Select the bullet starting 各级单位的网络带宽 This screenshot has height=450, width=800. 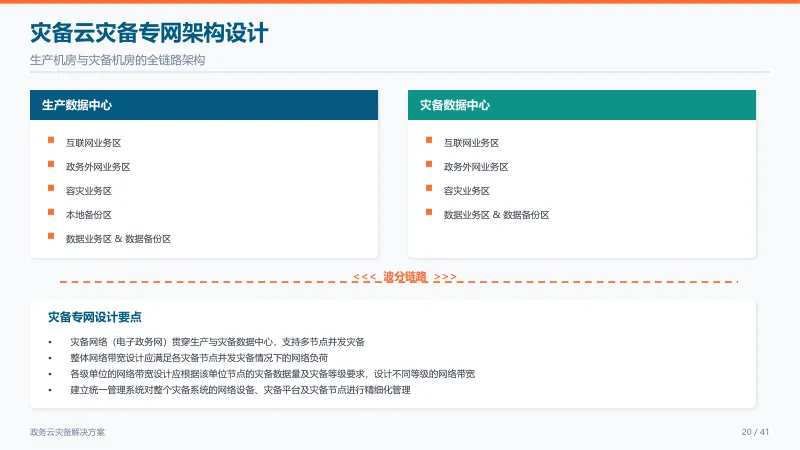tap(272, 374)
